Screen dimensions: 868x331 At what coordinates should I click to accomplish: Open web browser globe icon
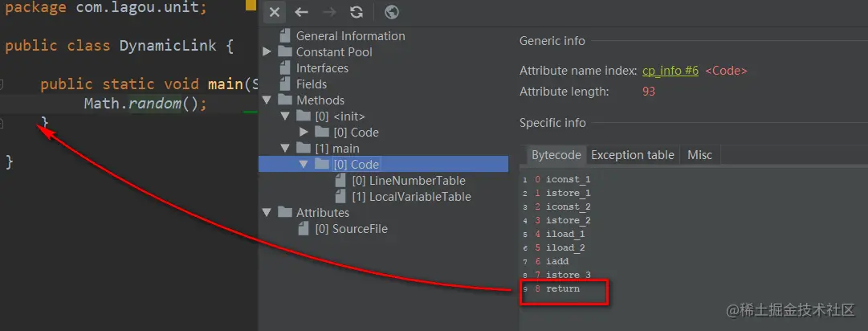tap(391, 12)
